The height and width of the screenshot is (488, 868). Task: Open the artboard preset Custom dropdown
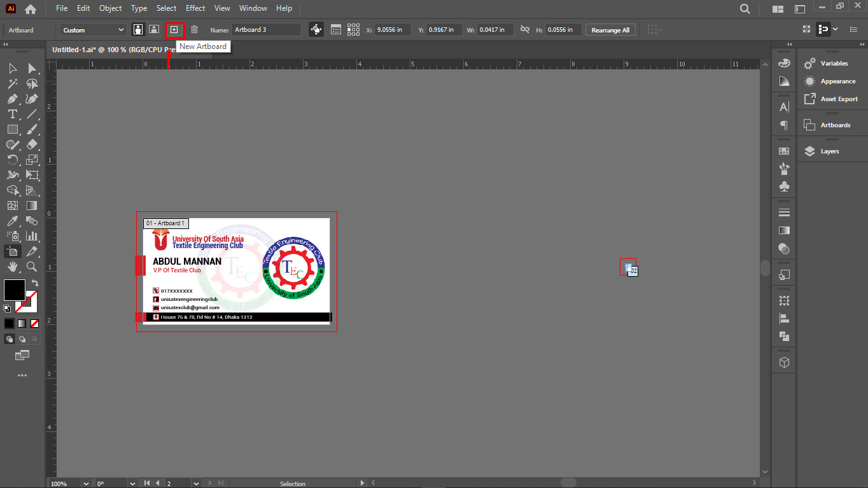94,30
